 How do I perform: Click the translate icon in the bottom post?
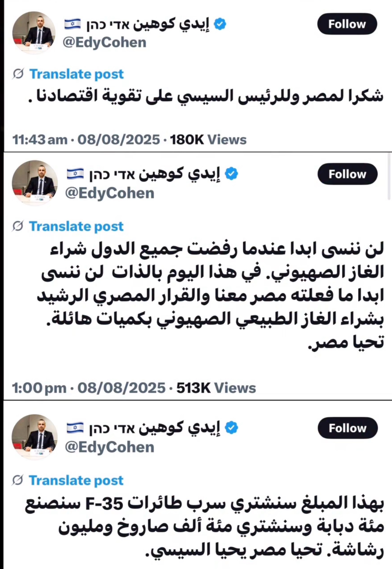coord(18,480)
